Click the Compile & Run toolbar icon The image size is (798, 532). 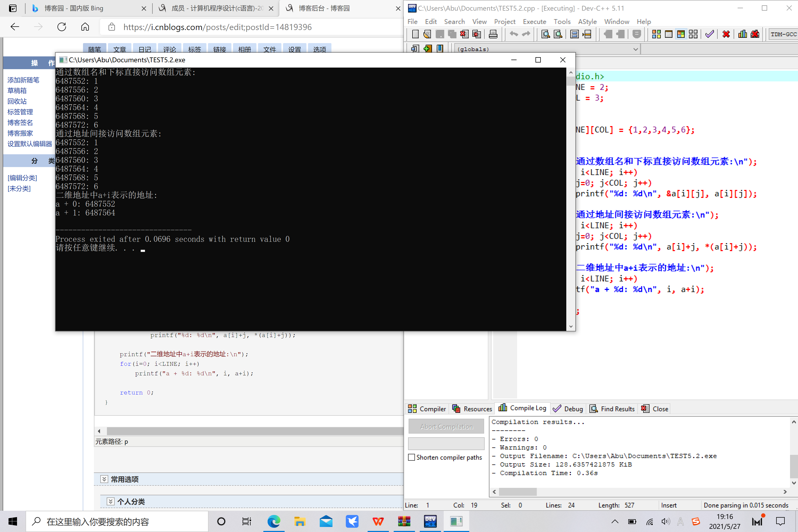pyautogui.click(x=681, y=34)
